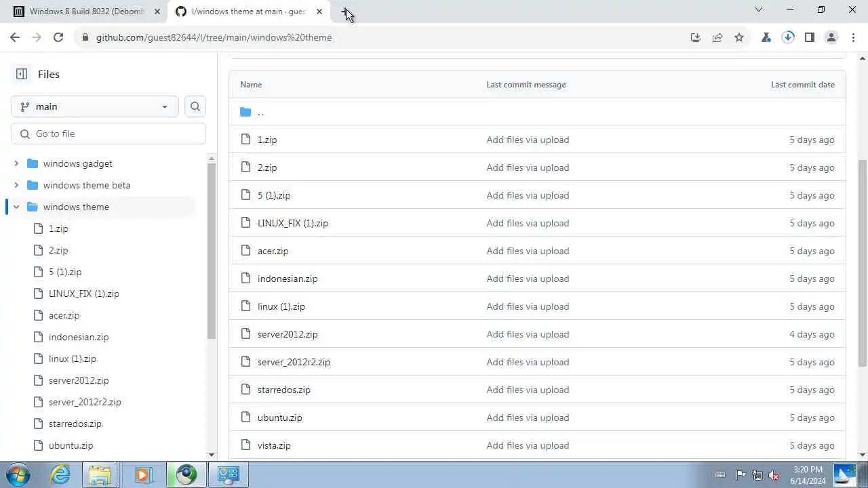Expand the windows gadget folder
Image resolution: width=868 pixels, height=488 pixels.
(16, 163)
